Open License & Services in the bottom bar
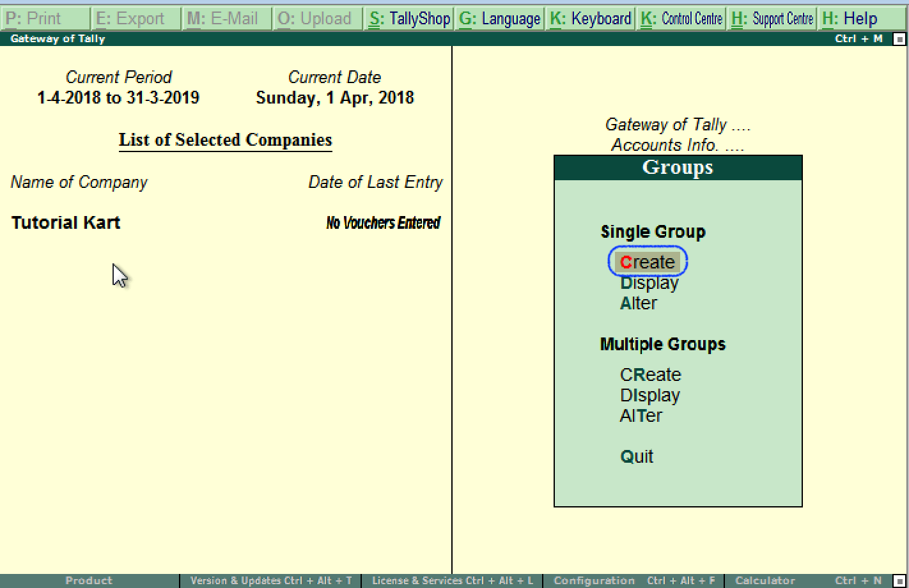 pyautogui.click(x=453, y=580)
